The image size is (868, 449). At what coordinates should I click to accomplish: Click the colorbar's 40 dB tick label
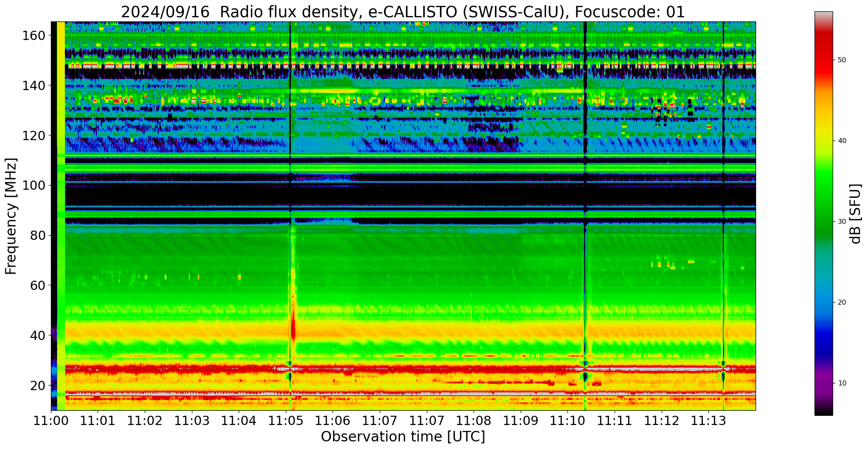point(842,141)
